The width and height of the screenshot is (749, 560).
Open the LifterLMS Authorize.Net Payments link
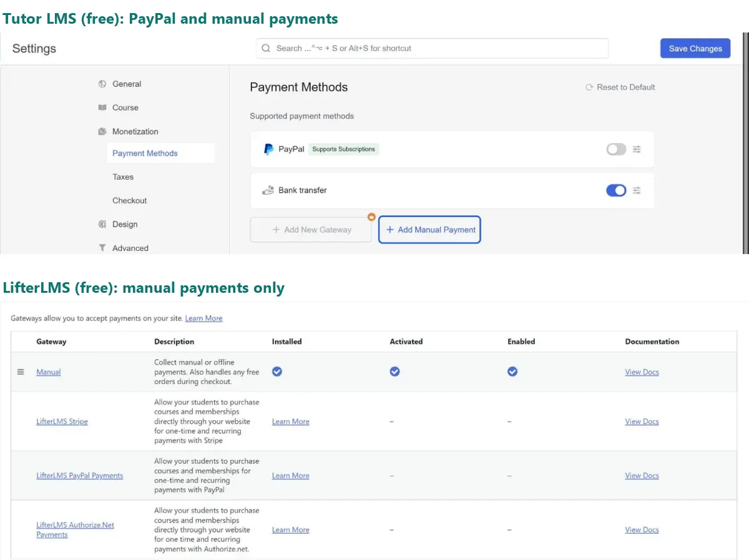pyautogui.click(x=75, y=530)
